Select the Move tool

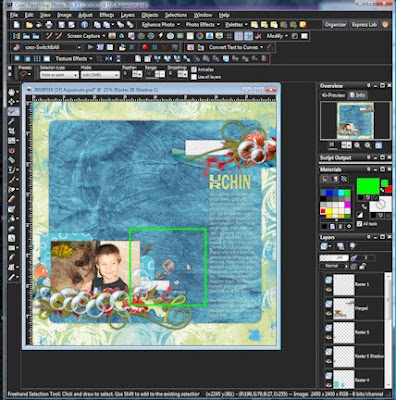point(12,102)
